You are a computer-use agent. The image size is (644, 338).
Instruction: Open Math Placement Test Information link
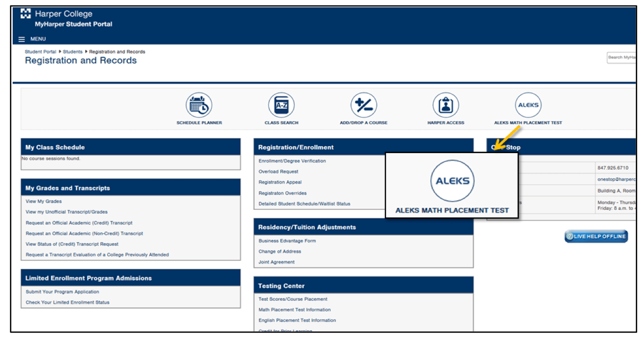click(x=294, y=310)
